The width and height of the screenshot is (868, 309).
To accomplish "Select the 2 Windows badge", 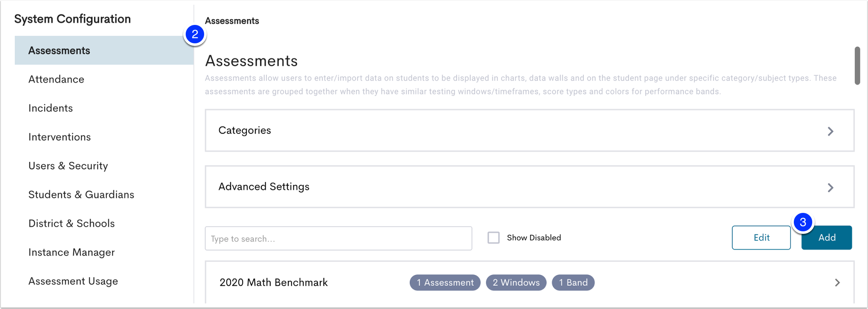I will tap(516, 282).
